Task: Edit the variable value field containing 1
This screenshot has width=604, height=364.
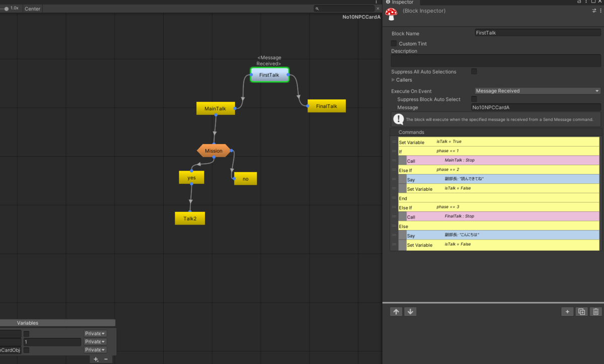Action: click(52, 342)
